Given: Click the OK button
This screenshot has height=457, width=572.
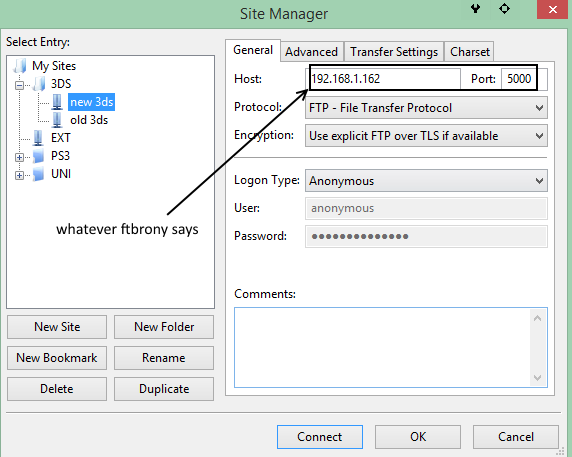Looking at the screenshot, I should [x=418, y=437].
